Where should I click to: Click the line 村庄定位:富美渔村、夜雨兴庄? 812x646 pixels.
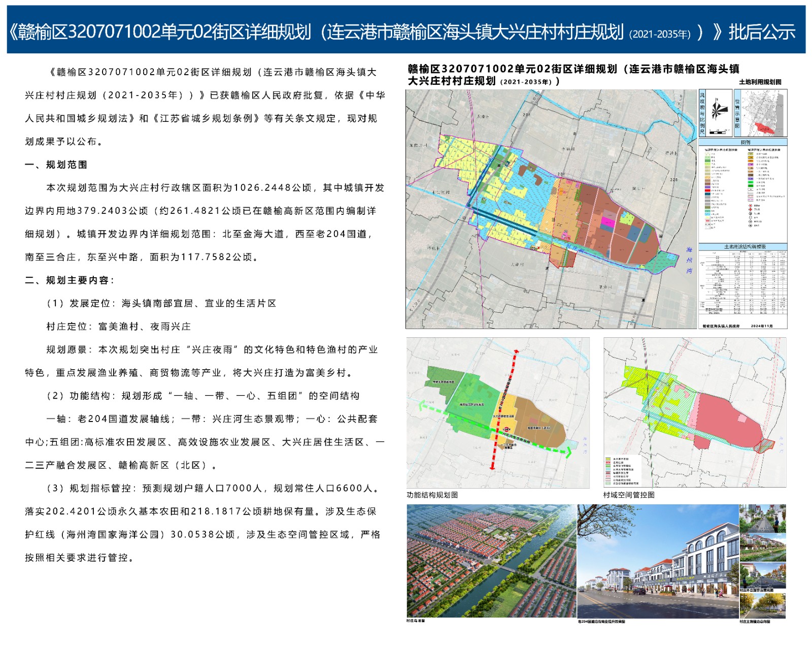pos(119,327)
